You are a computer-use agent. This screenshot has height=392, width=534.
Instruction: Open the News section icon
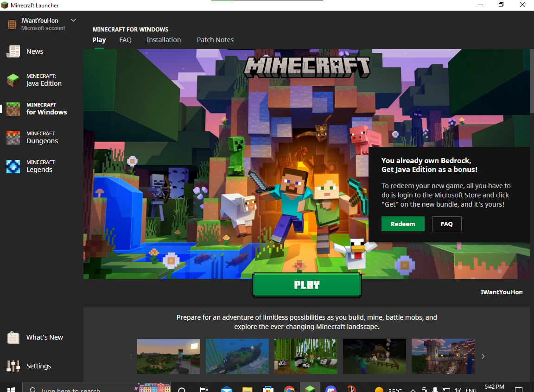point(13,51)
